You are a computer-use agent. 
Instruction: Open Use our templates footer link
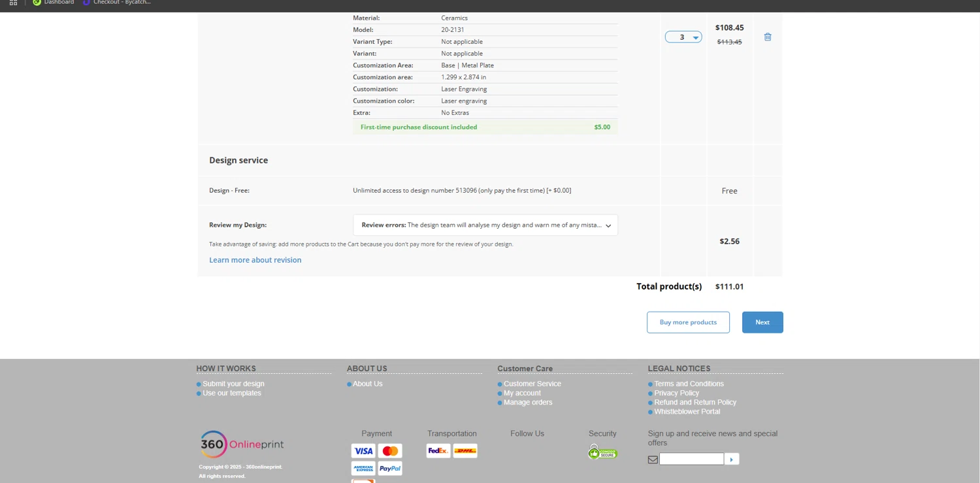232,393
